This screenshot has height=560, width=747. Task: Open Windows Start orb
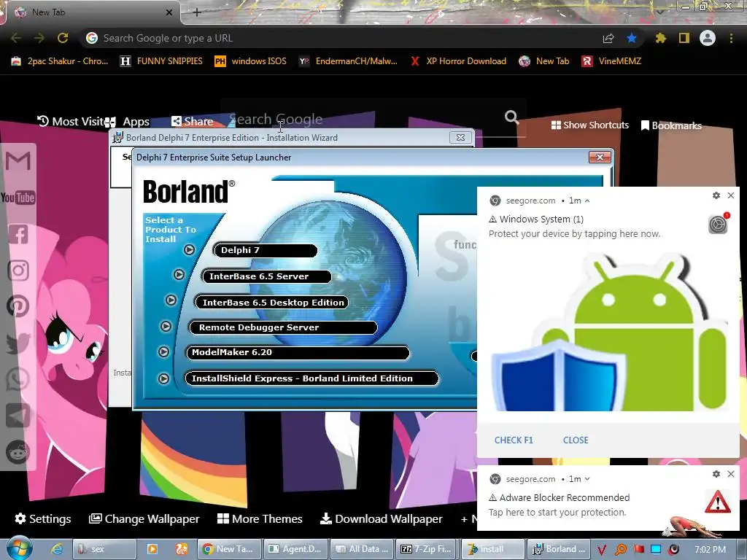pyautogui.click(x=18, y=548)
